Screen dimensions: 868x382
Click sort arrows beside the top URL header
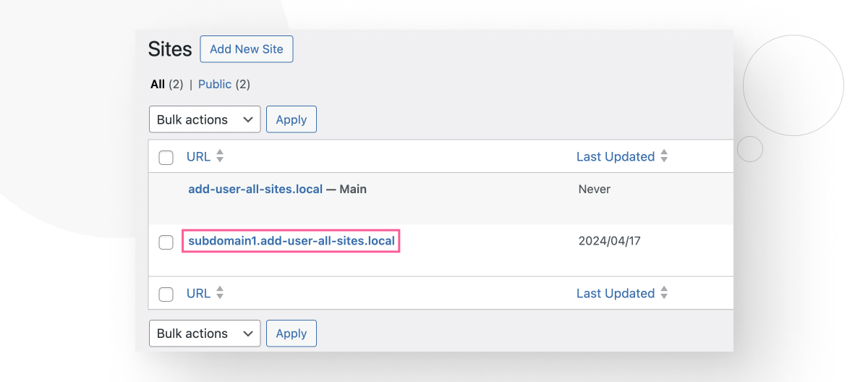(220, 156)
